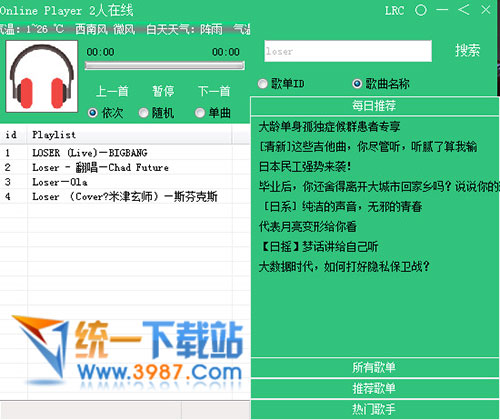Select LOSER (Live)-BIGBANG in playlist
The width and height of the screenshot is (500, 420).
[x=125, y=153]
